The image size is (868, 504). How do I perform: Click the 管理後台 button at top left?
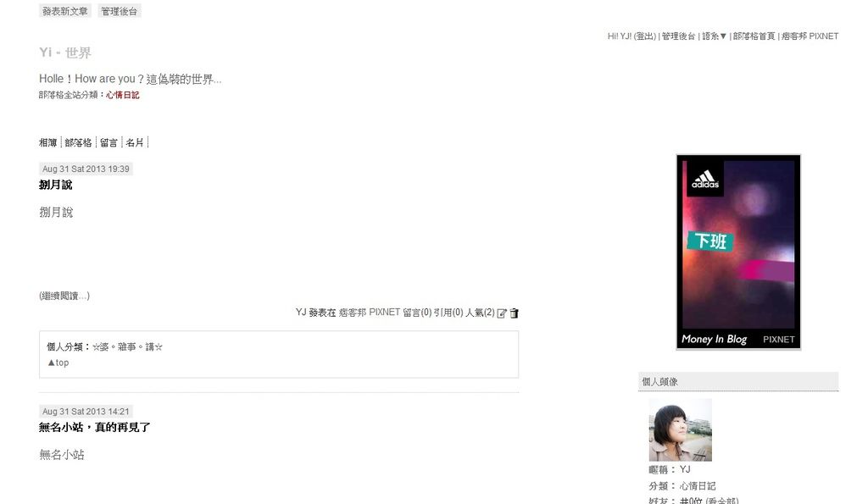click(x=119, y=11)
